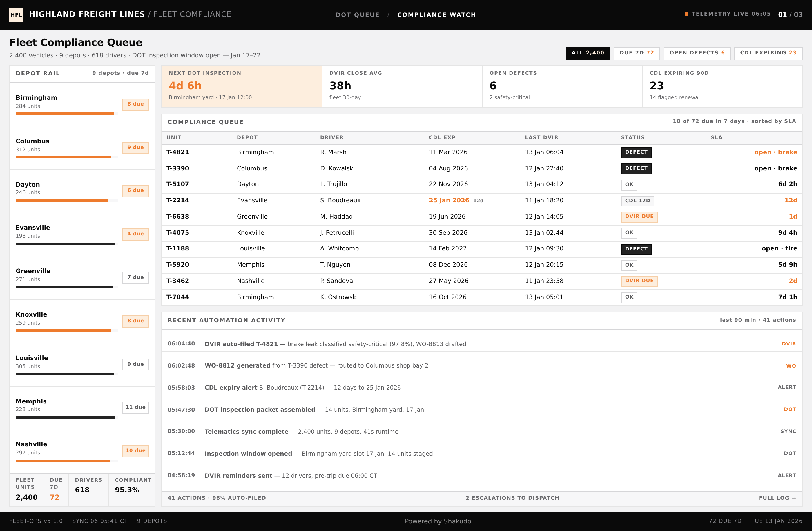Click the orange telemetry live indicator
812x531 pixels.
[x=686, y=14]
